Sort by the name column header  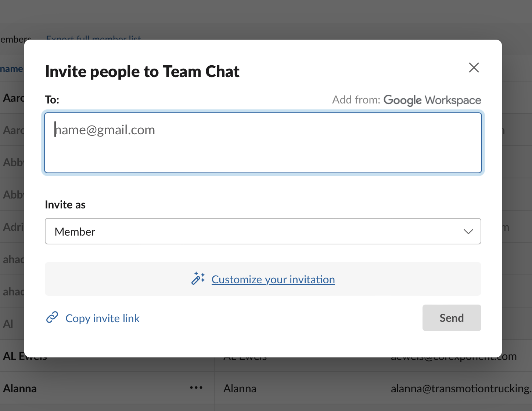[11, 69]
